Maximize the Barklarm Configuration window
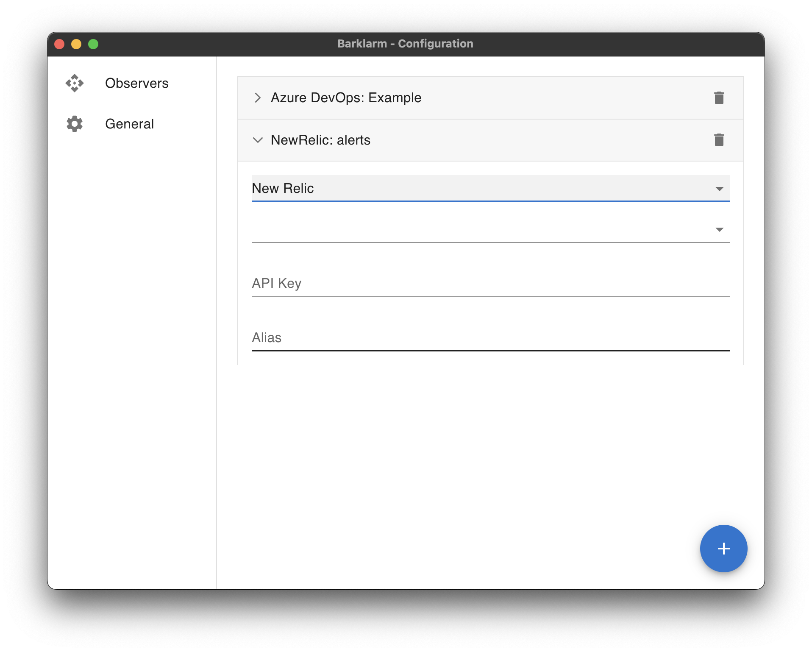 pos(93,44)
